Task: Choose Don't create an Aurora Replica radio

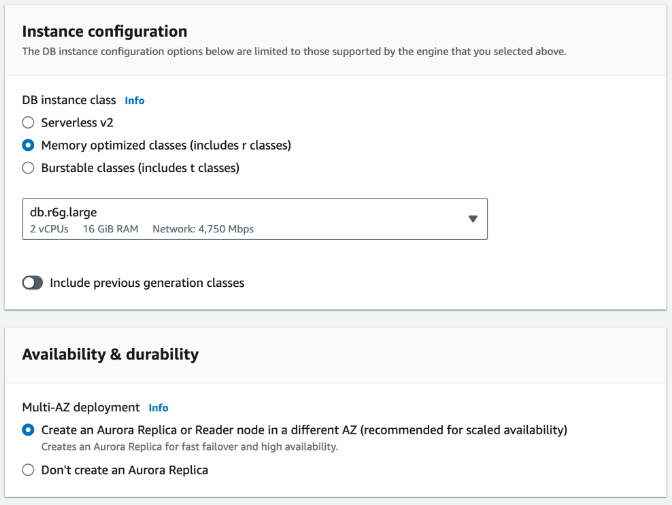Action: pyautogui.click(x=28, y=470)
